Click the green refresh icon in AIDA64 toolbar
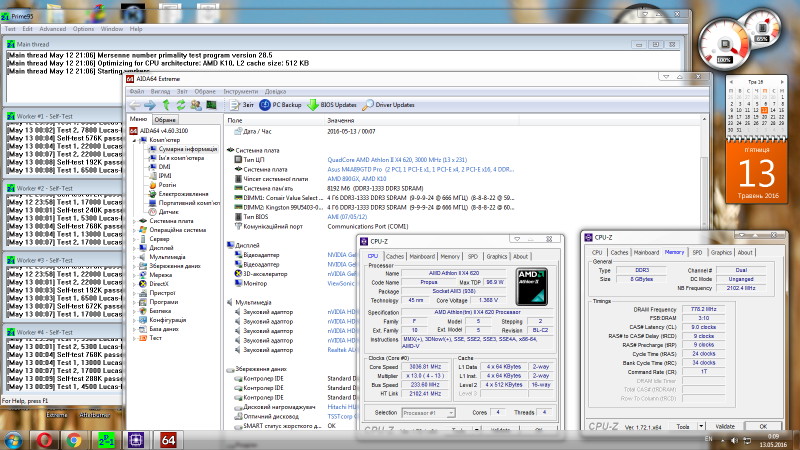This screenshot has width=800, height=450. click(x=180, y=104)
